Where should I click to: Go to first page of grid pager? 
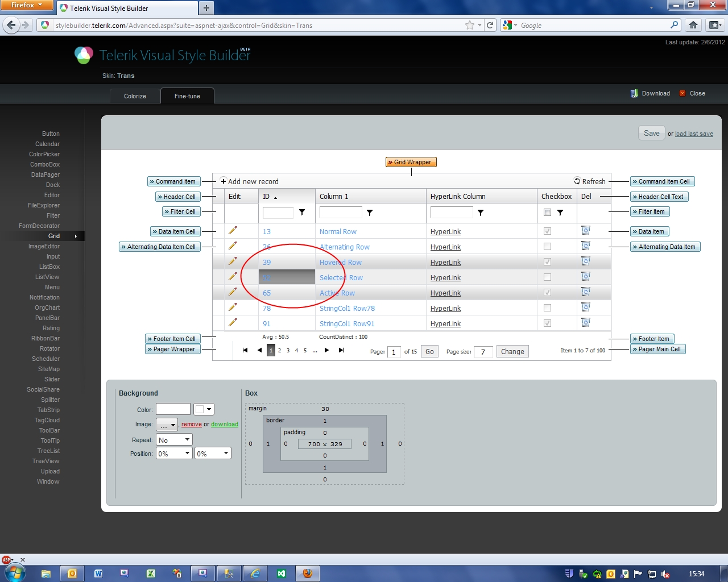tap(245, 350)
